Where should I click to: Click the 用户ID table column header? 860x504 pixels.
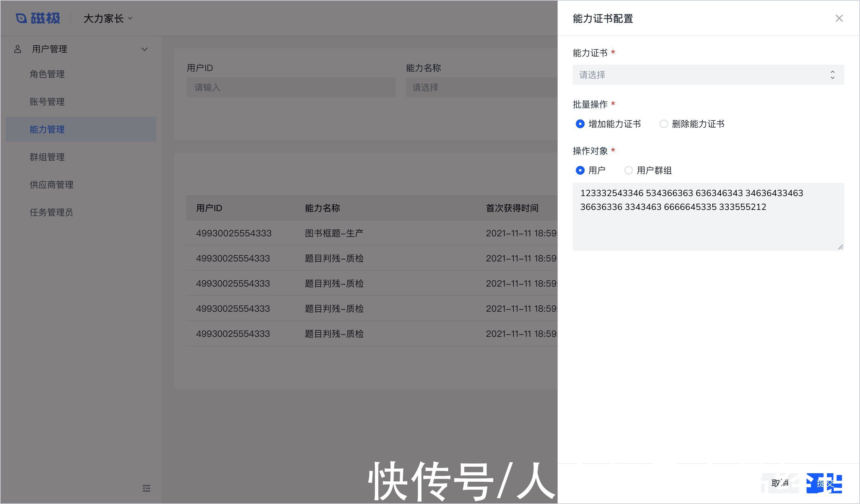point(209,208)
